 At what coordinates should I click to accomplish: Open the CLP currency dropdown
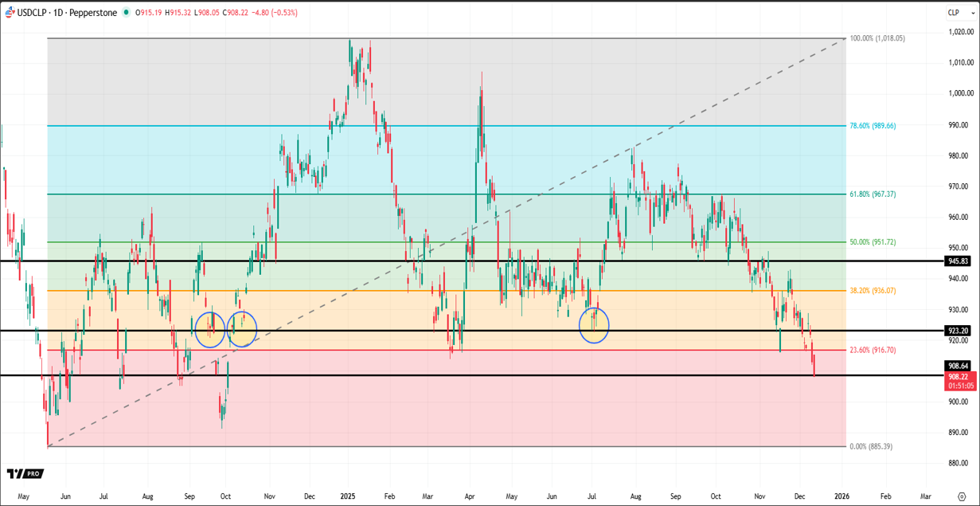(953, 12)
